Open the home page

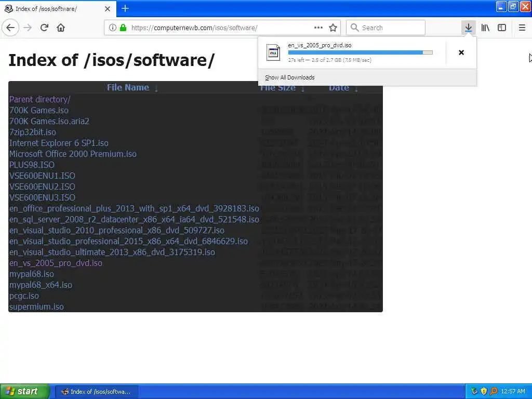point(61,28)
